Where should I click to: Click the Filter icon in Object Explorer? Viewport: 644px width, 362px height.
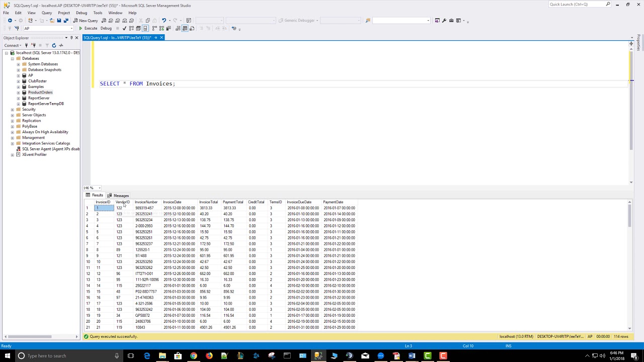(x=47, y=45)
